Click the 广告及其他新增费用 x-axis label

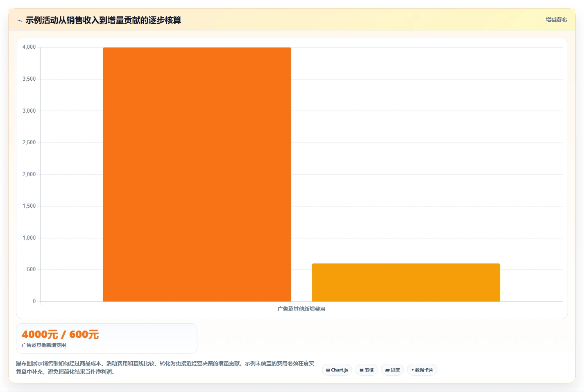[x=301, y=309]
